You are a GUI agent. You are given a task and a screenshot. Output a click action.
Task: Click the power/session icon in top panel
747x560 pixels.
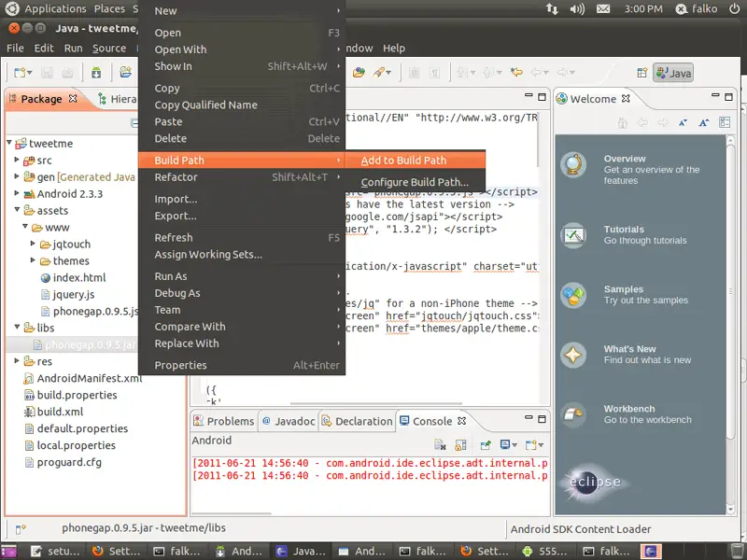[735, 8]
